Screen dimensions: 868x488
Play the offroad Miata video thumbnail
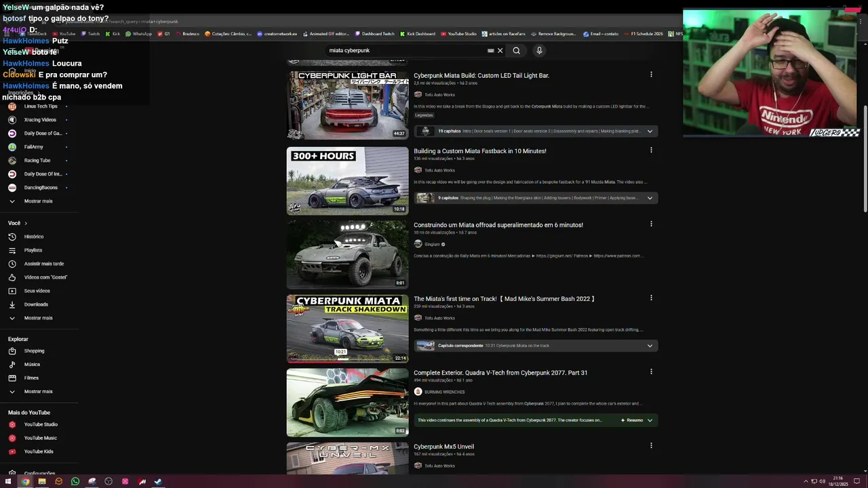tap(347, 254)
